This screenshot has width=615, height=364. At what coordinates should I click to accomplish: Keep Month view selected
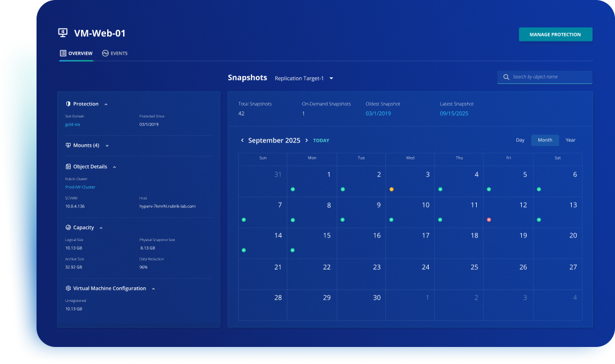[x=544, y=140]
